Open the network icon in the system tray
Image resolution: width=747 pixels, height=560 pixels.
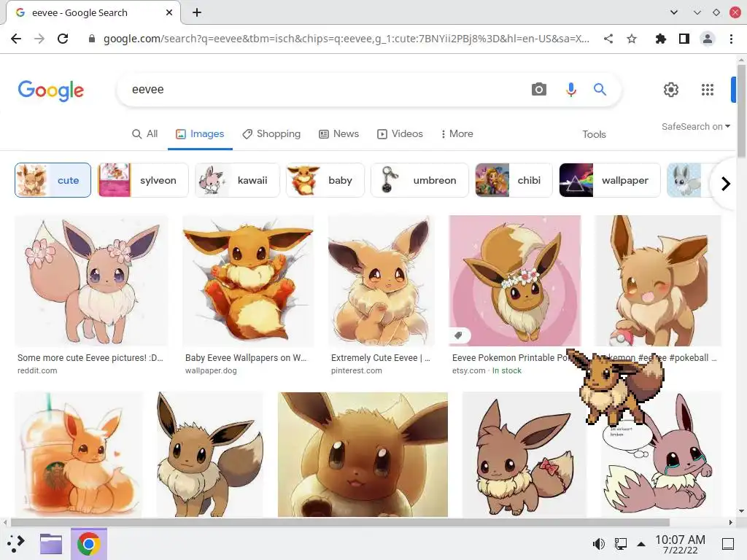point(620,544)
